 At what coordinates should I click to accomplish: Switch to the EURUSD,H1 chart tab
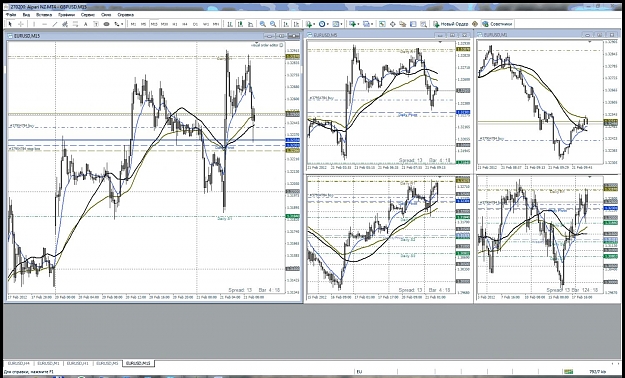[x=77, y=364]
